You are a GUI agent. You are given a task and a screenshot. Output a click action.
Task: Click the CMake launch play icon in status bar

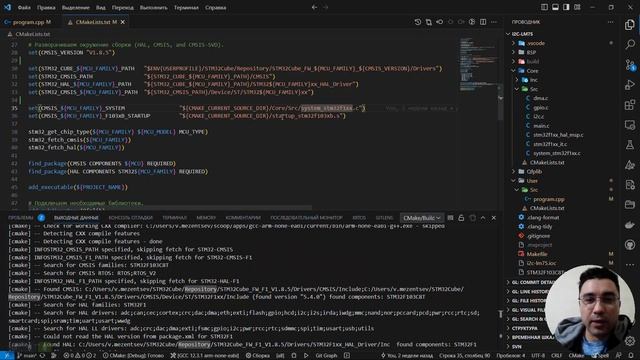pos(306,356)
